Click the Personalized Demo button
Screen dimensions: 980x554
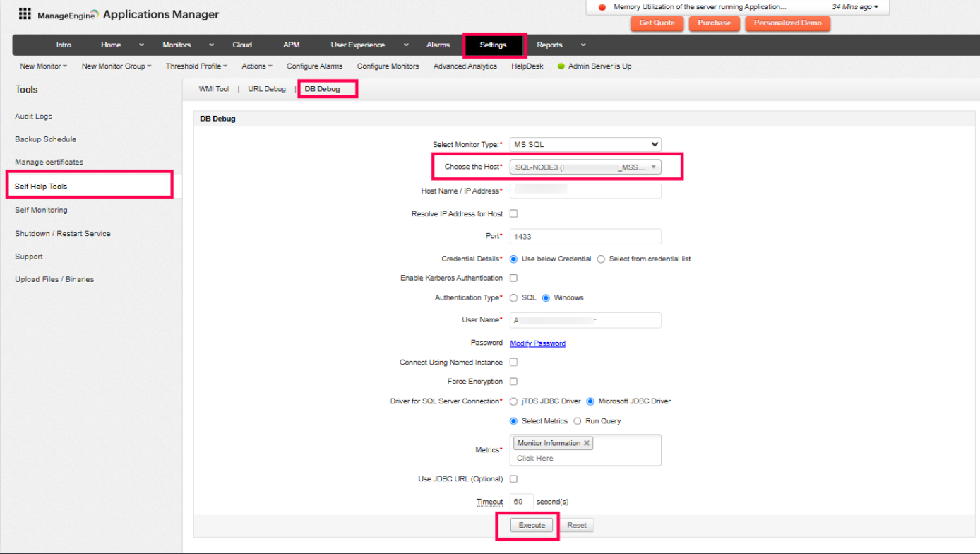(788, 23)
